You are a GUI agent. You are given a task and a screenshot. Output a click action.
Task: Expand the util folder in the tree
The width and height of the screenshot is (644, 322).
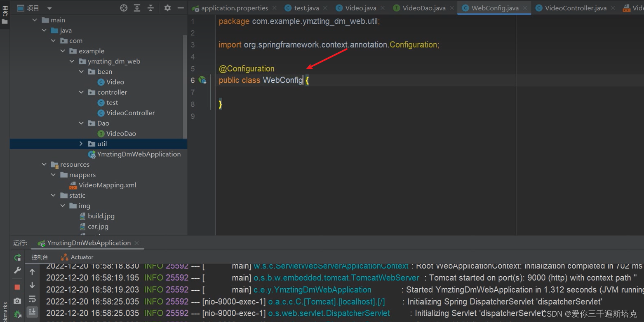click(x=81, y=144)
